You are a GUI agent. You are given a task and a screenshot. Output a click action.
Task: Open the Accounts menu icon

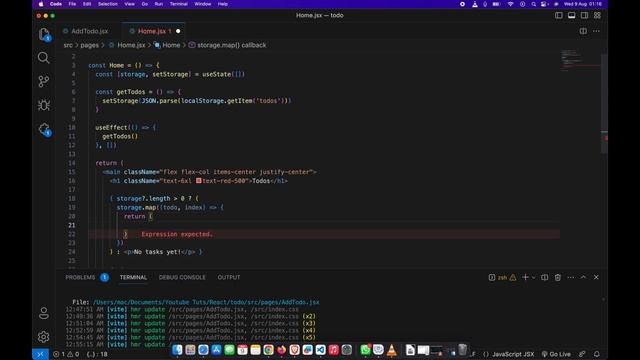[44, 313]
